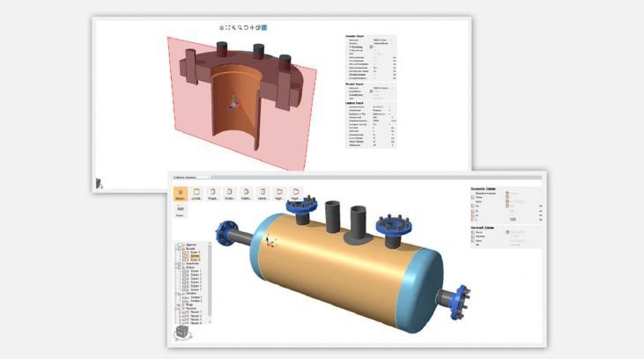Screen dimensions: 644x359
Task: Click the bottom value field in Geometrie Zylinder panel
Action: pyautogui.click(x=514, y=219)
